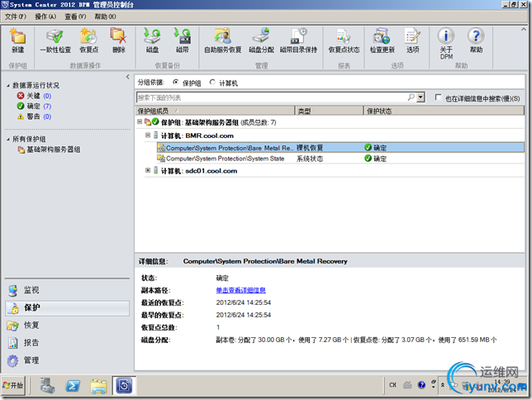Open the file Explorer taskbar icon
532x400 pixels.
point(98,386)
